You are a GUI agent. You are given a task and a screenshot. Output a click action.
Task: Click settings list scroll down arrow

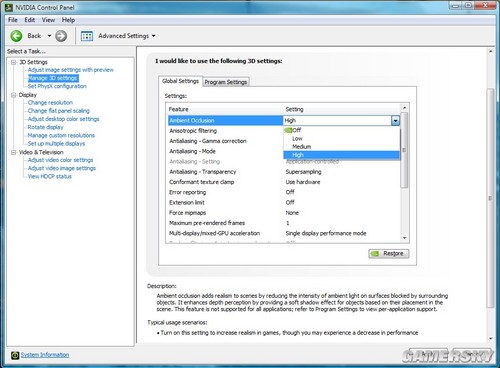pyautogui.click(x=404, y=238)
